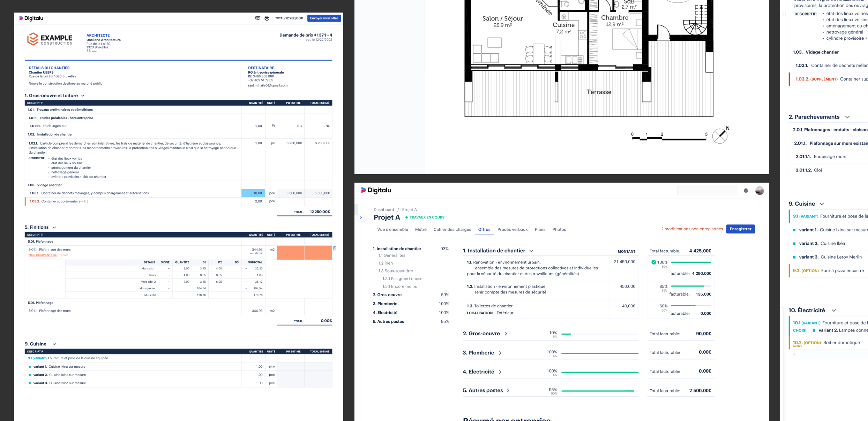This screenshot has height=421, width=868.
Task: Click the Envoyer mon offre button
Action: click(x=324, y=18)
